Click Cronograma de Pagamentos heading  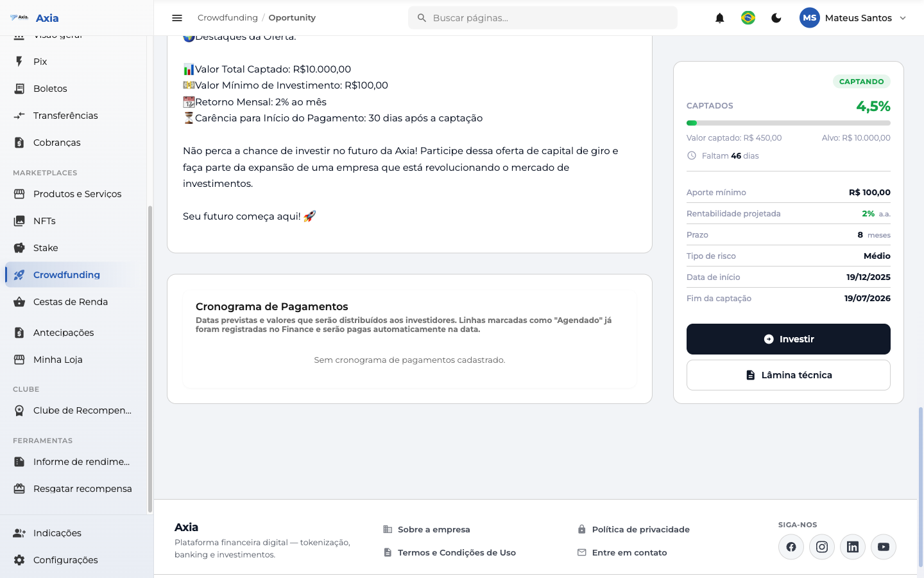[x=272, y=307]
